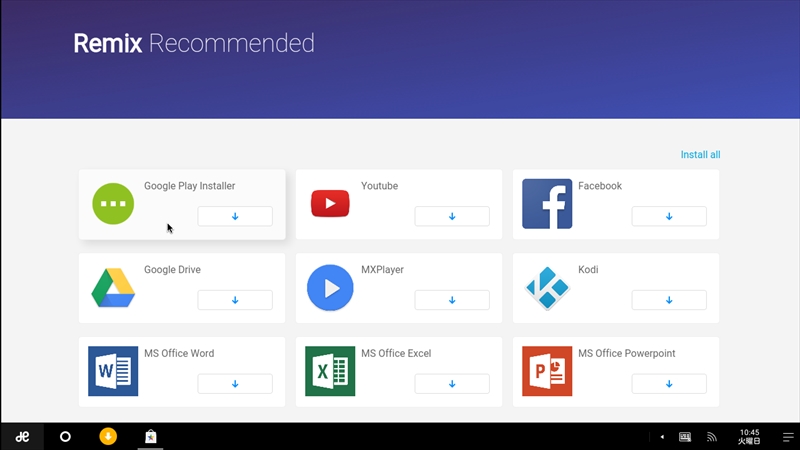Click the taskbar circle home icon
Screen dimensions: 800x450
pos(65,437)
